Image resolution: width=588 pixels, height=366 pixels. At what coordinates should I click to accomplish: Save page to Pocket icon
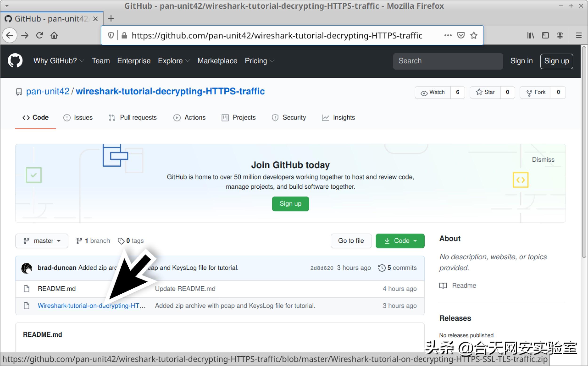point(461,35)
